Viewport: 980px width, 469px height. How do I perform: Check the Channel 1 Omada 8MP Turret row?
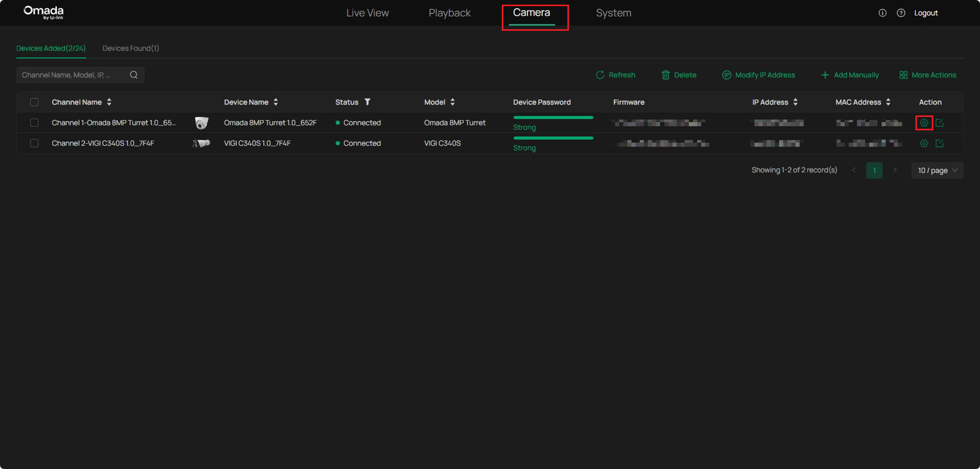pyautogui.click(x=34, y=122)
